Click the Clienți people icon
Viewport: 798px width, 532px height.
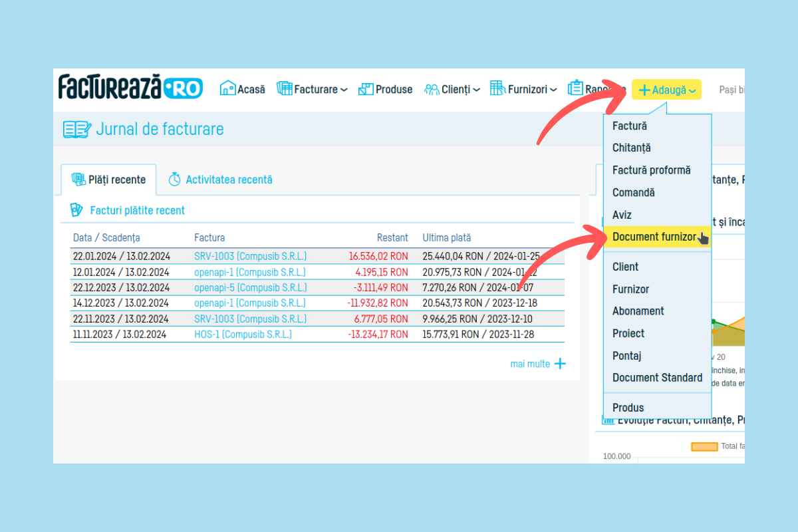(x=432, y=88)
